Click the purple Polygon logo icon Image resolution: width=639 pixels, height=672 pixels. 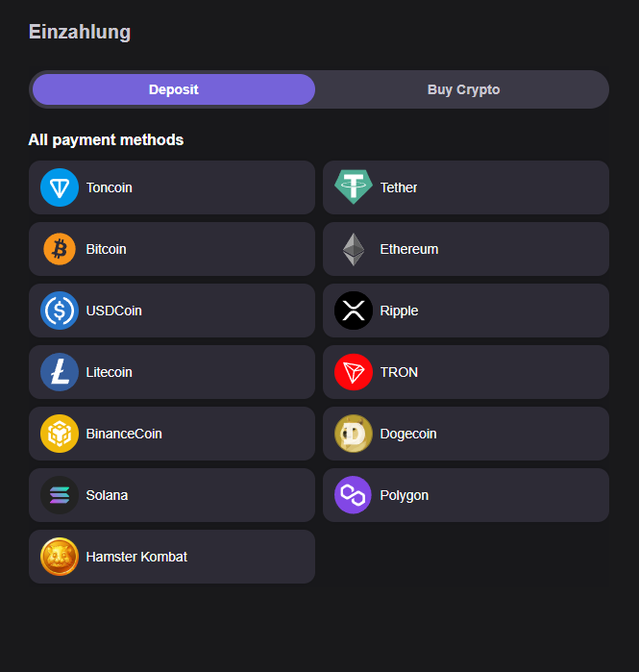point(354,495)
